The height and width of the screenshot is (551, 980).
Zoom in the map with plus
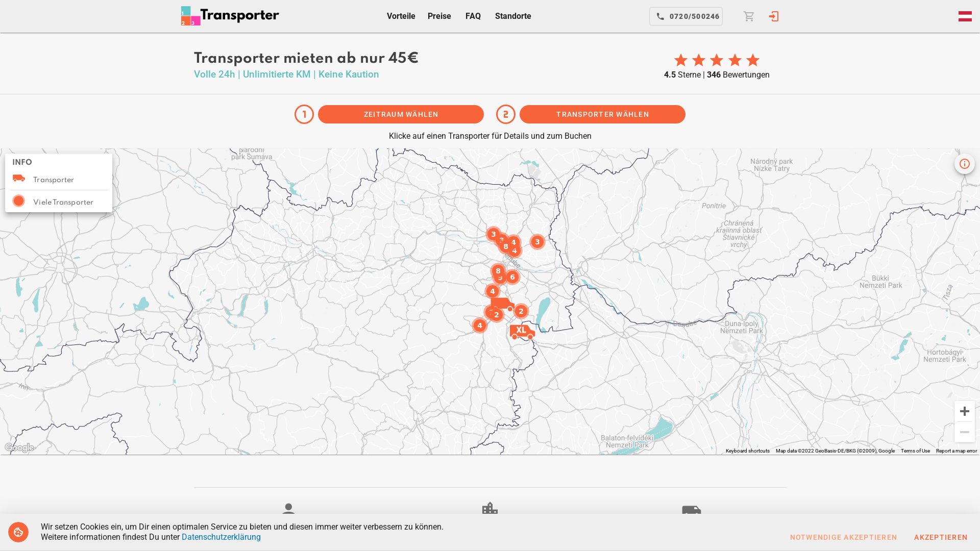pyautogui.click(x=964, y=411)
